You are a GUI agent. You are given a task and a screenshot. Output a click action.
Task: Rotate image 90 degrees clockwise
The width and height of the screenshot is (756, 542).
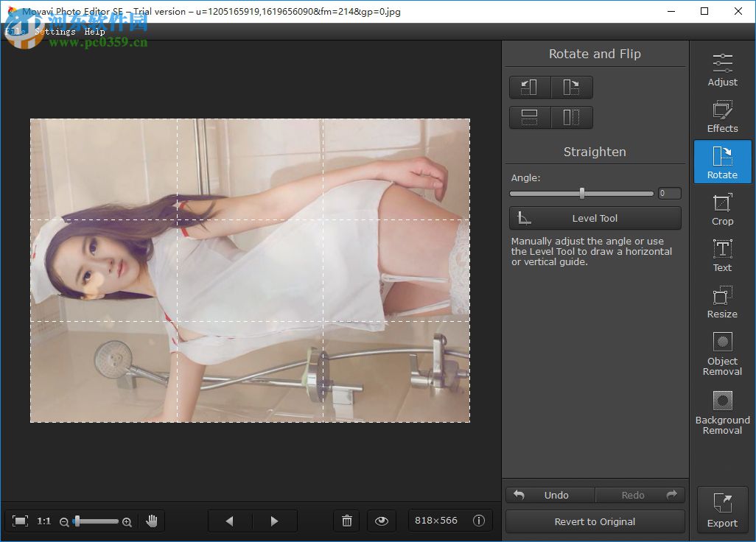(x=572, y=87)
